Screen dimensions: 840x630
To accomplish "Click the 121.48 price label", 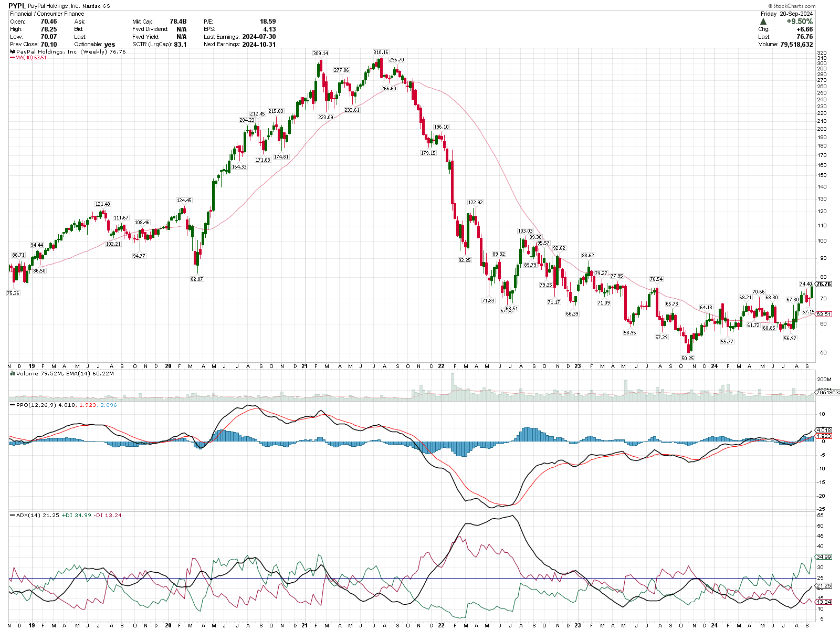I will (x=102, y=204).
